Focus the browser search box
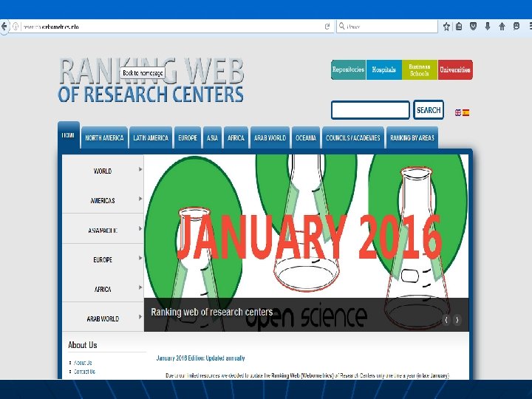This screenshot has height=399, width=532. point(387,26)
